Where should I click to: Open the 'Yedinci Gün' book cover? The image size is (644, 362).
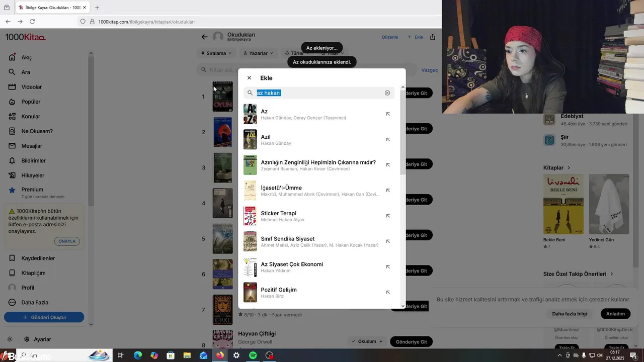(609, 204)
